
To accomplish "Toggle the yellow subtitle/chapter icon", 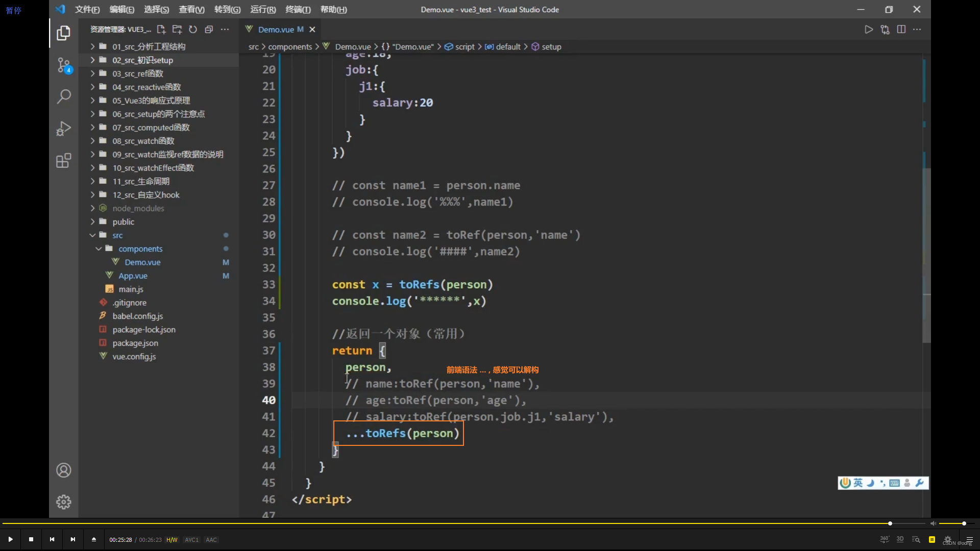I will 932,539.
